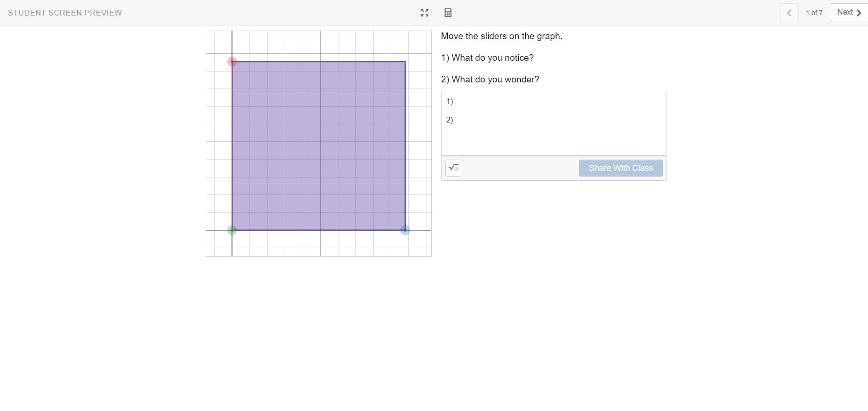Click 'STUDENT SCREEN PREVIEW' header text
Viewport: 868px width, 411px height.
pos(65,13)
